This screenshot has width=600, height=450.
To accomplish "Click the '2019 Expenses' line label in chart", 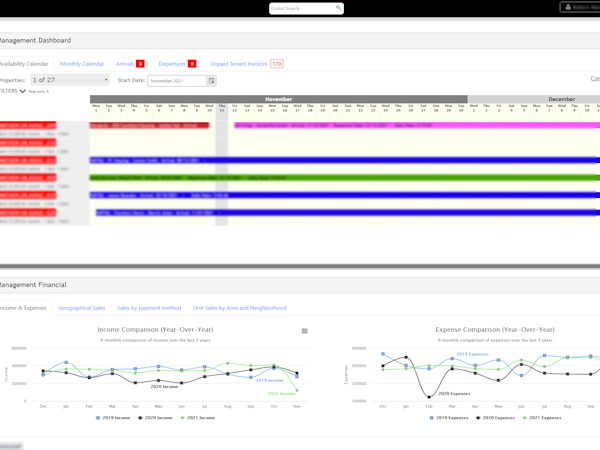I will point(473,354).
